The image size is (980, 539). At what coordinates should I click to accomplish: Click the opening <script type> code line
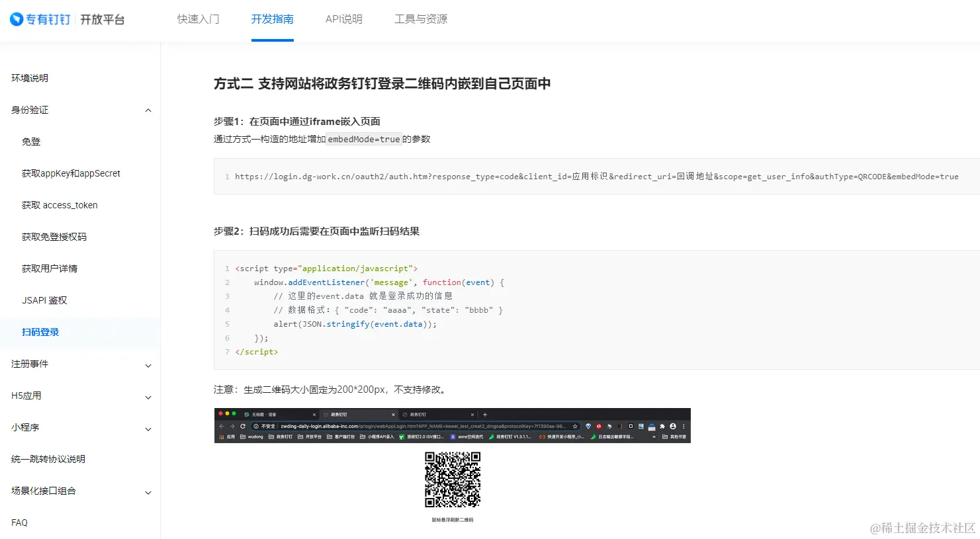pyautogui.click(x=326, y=269)
